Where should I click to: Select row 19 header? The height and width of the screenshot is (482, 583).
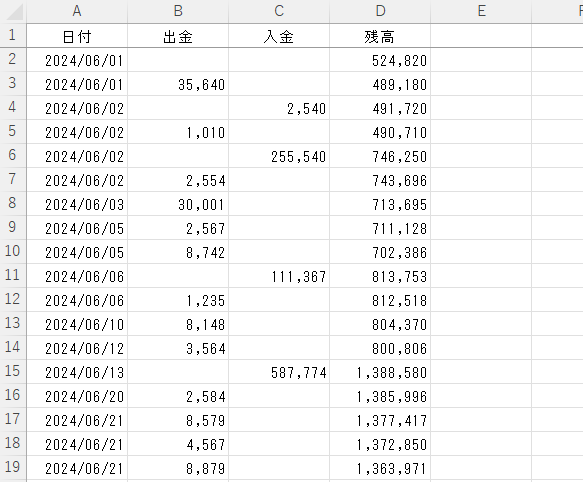pos(13,467)
